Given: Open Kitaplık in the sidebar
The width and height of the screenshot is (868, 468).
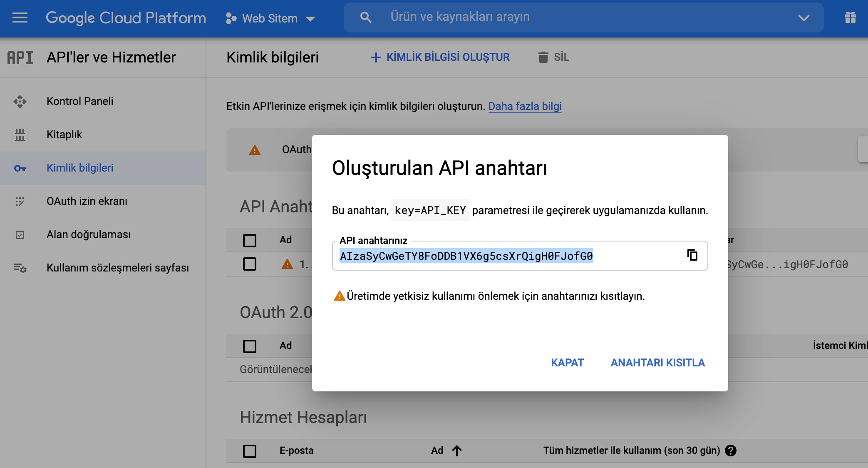Looking at the screenshot, I should point(103,134).
